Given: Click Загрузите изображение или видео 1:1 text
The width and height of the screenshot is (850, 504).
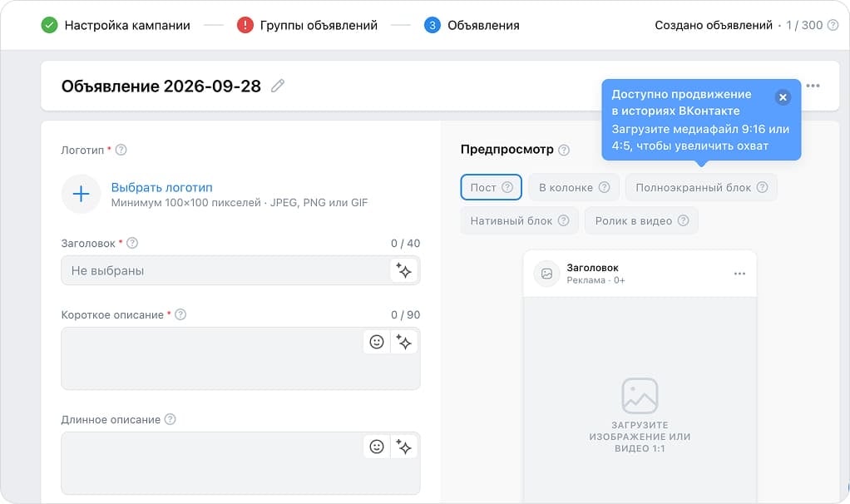Looking at the screenshot, I should (x=640, y=437).
